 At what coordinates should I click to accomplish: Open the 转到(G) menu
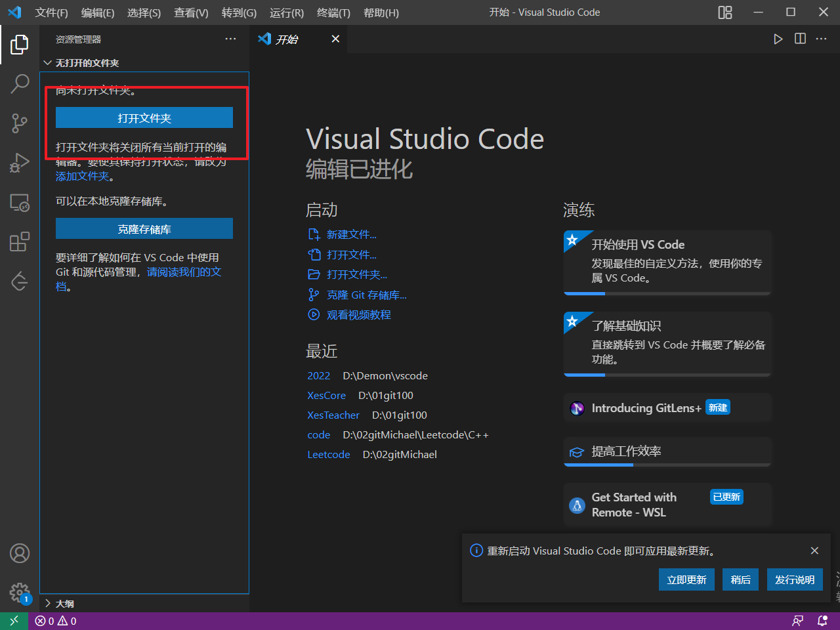[240, 12]
